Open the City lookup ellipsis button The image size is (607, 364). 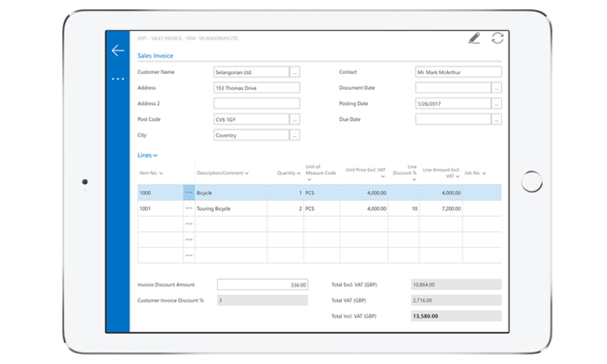point(294,135)
